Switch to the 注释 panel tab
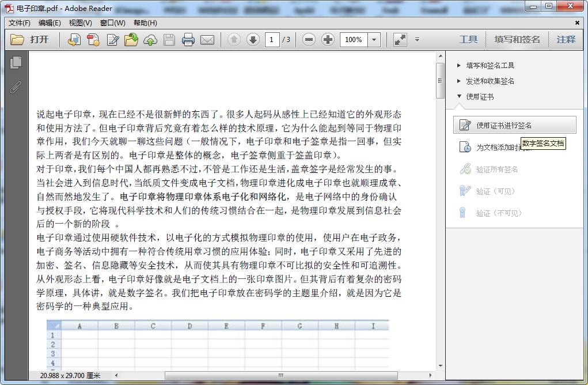Viewport: 588px width, 385px height. point(566,40)
